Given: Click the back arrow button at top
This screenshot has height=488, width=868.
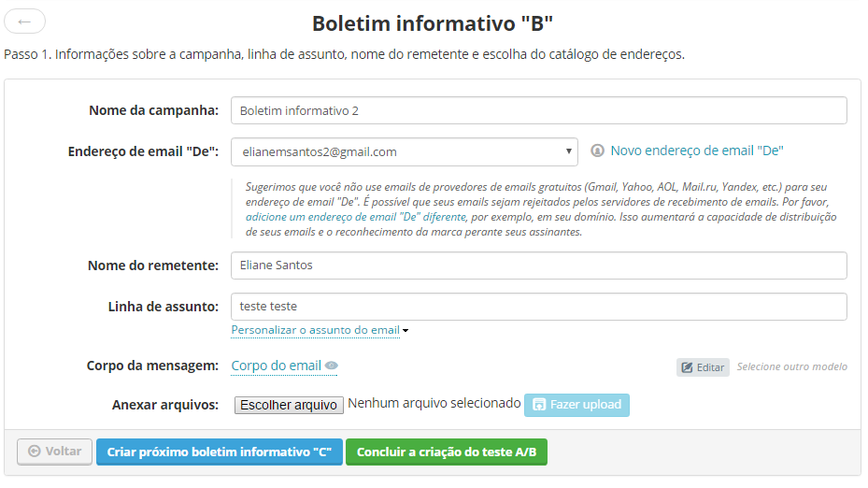Looking at the screenshot, I should pyautogui.click(x=24, y=22).
